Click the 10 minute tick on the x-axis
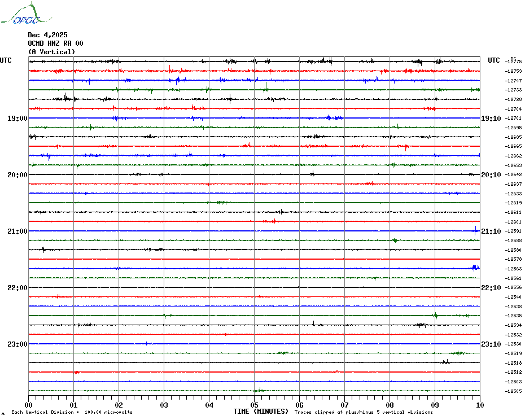The width and height of the screenshot is (525, 420). coord(479,405)
